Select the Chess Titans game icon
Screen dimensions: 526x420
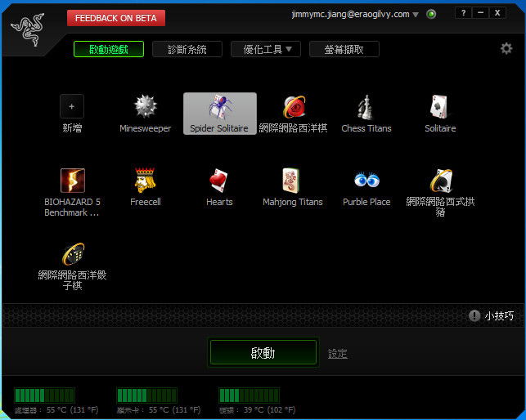pyautogui.click(x=366, y=107)
